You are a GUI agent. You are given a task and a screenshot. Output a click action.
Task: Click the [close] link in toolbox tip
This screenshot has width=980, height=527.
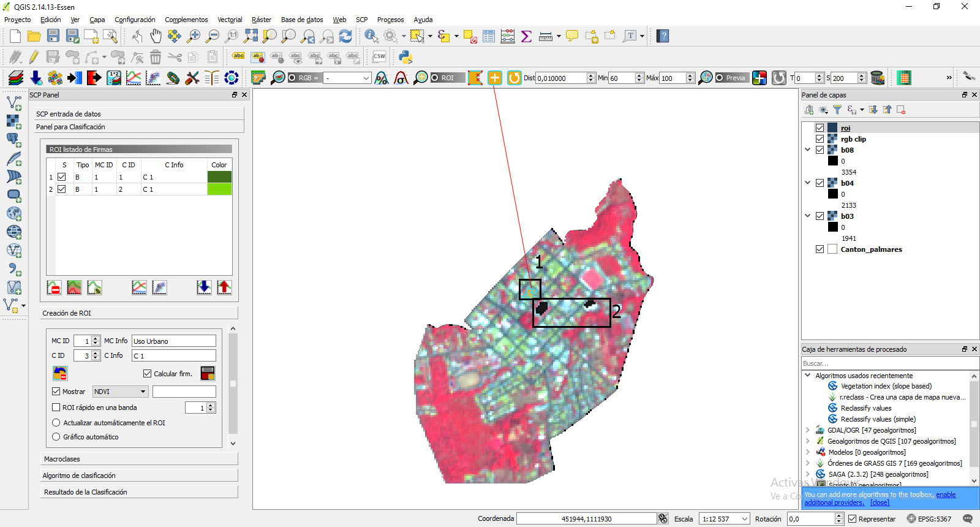tap(880, 502)
